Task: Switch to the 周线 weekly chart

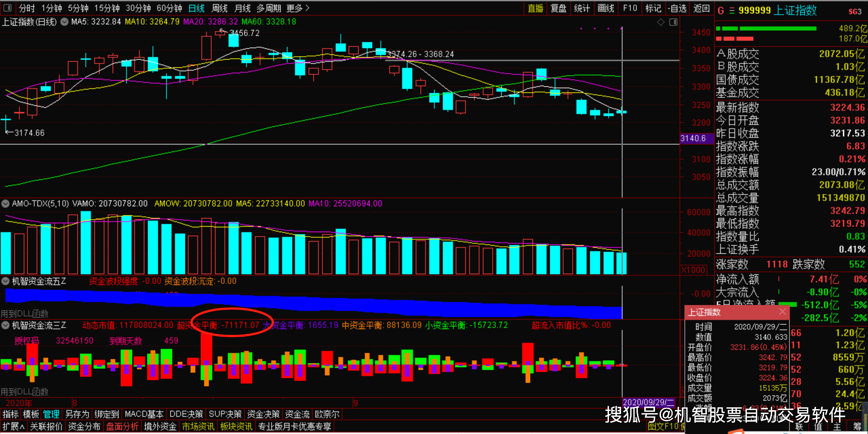Action: click(x=220, y=8)
